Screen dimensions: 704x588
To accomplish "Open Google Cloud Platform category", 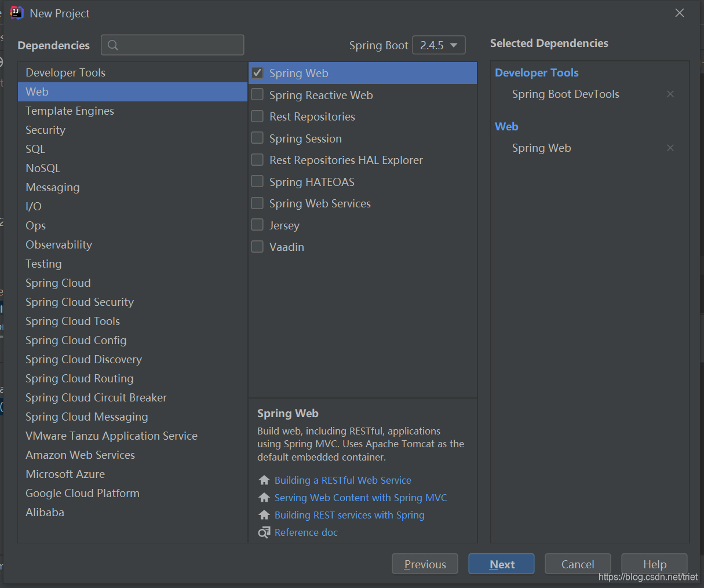I will pos(133,493).
